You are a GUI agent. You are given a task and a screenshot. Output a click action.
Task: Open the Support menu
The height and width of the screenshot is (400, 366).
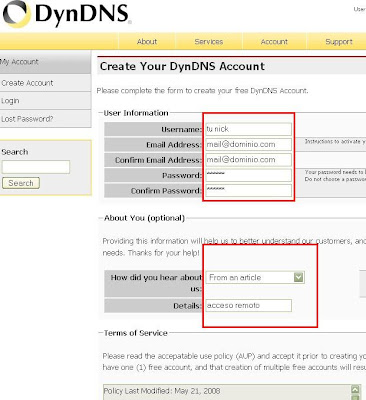[339, 42]
